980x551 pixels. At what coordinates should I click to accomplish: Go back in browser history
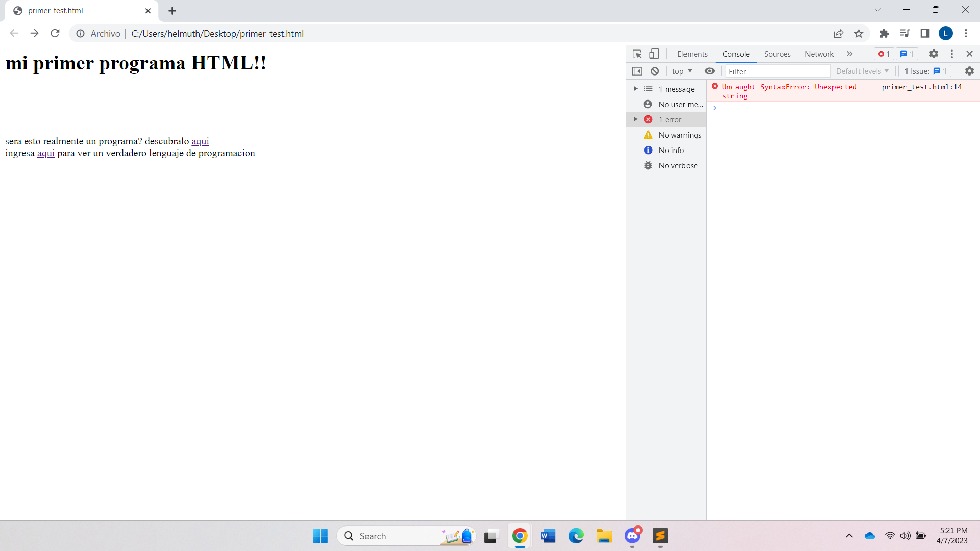click(x=14, y=33)
